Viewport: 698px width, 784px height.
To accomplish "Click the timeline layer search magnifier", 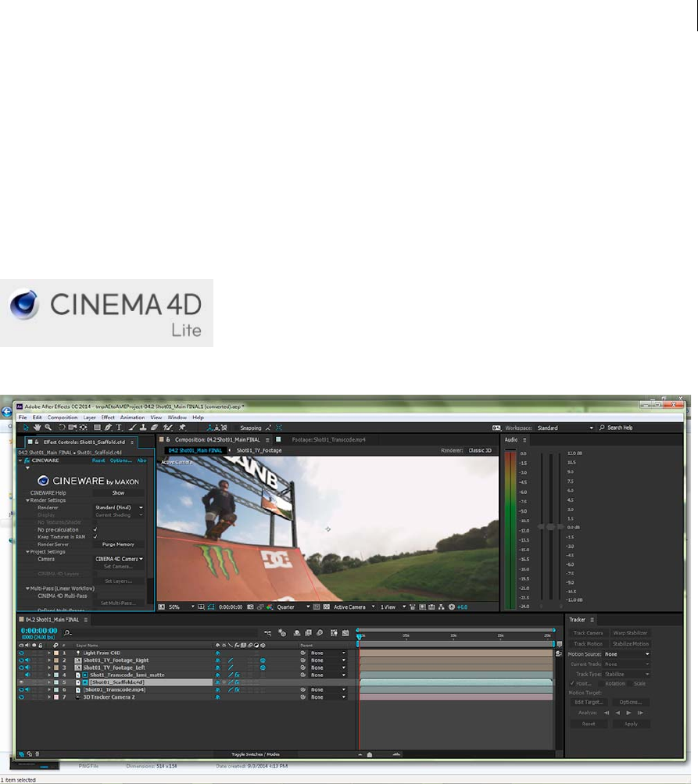I will 67,633.
